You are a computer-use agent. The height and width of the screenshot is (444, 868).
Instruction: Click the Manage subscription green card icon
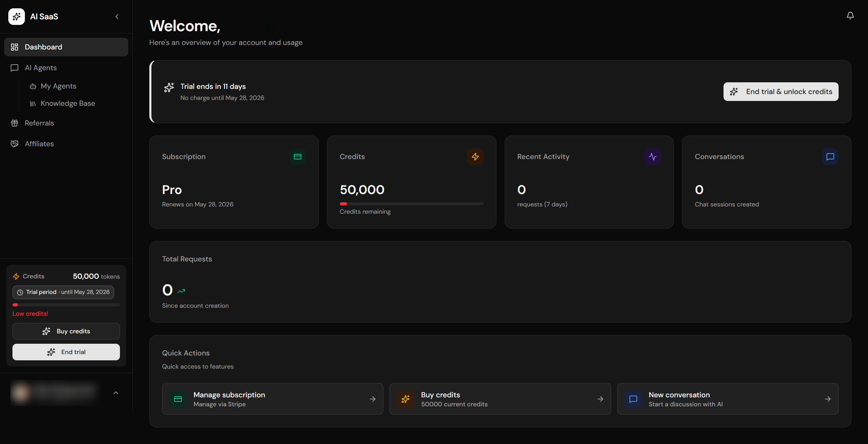tap(178, 399)
